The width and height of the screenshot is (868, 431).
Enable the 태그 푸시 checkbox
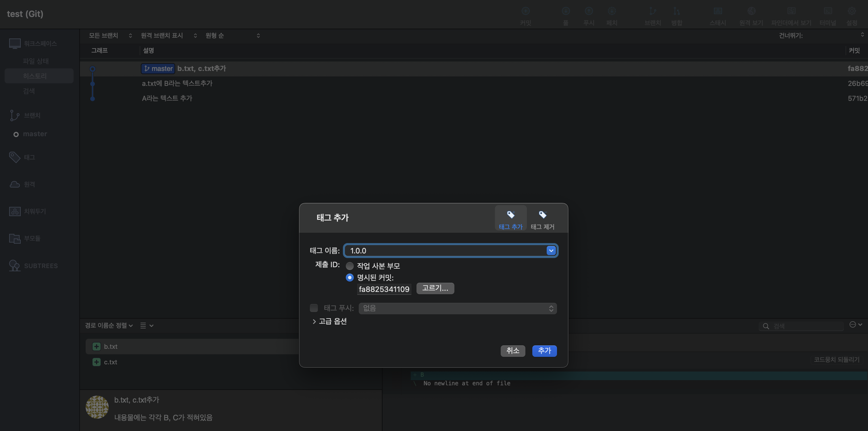314,308
